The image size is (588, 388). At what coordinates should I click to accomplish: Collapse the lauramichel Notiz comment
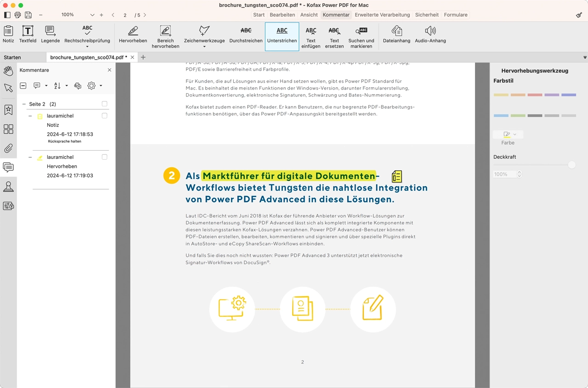tap(30, 116)
